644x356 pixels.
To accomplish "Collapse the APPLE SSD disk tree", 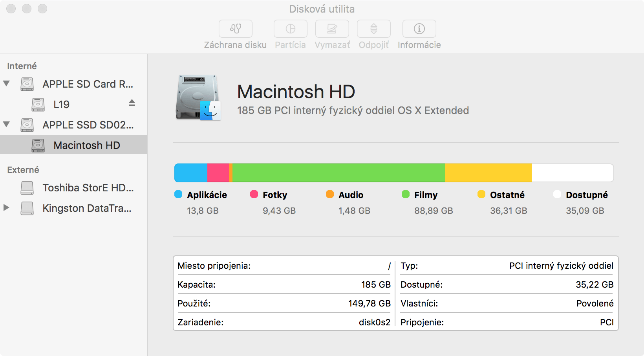I will tap(7, 124).
